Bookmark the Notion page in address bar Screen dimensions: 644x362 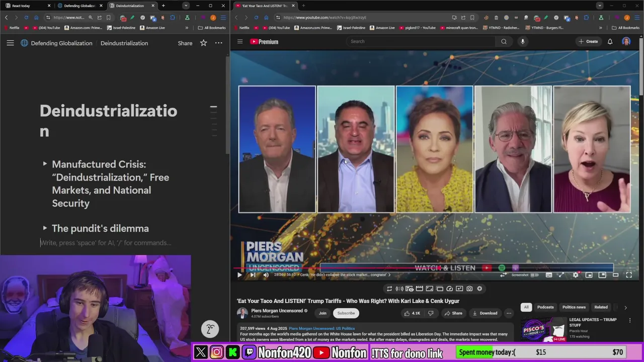(108, 18)
